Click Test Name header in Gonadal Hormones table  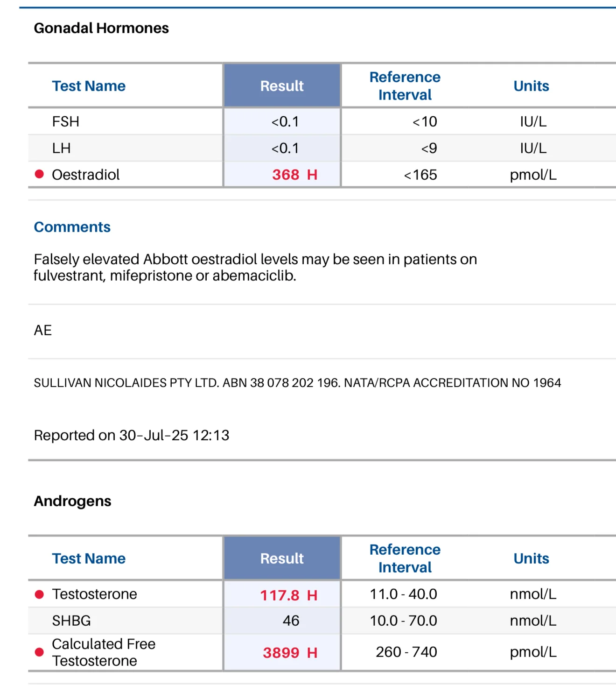(x=89, y=86)
